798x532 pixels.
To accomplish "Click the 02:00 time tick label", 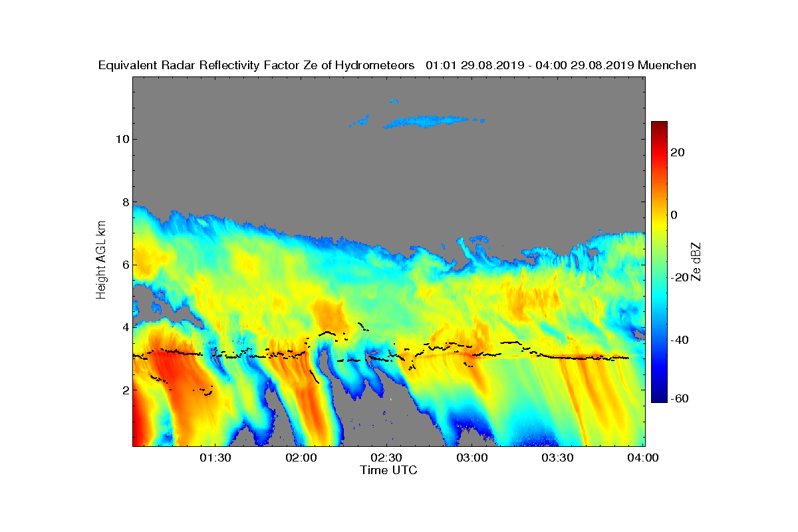I will 301,458.
